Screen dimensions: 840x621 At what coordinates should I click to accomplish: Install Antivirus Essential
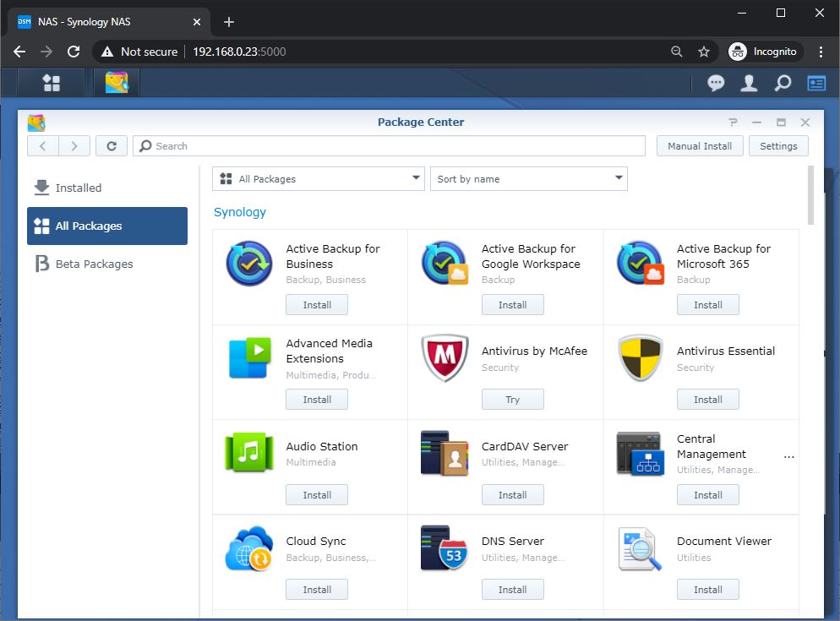(x=707, y=399)
